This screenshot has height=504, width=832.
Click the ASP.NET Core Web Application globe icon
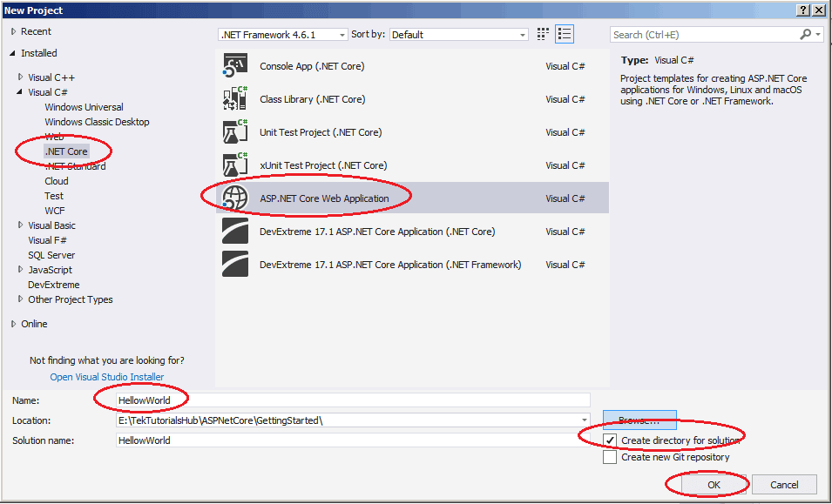pyautogui.click(x=235, y=198)
